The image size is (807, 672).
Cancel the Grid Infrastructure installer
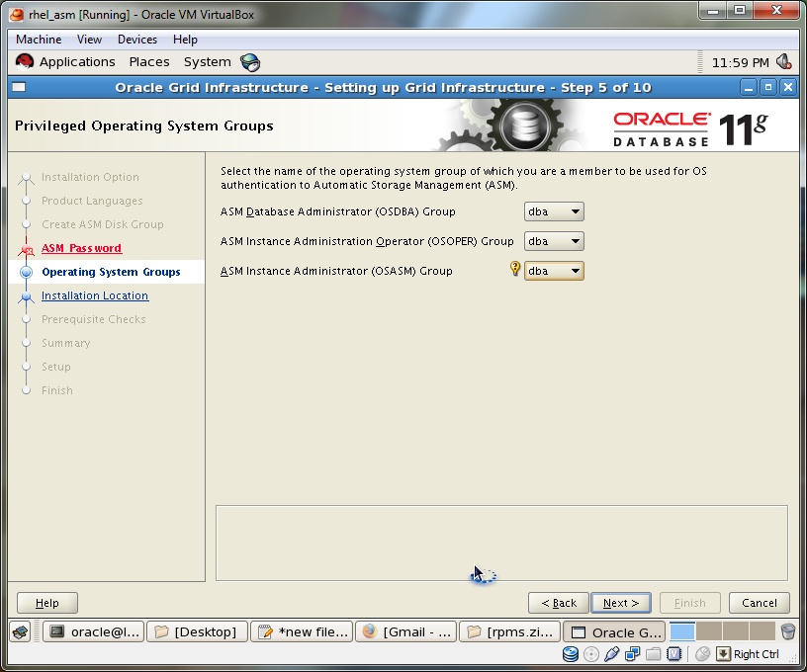tap(760, 603)
